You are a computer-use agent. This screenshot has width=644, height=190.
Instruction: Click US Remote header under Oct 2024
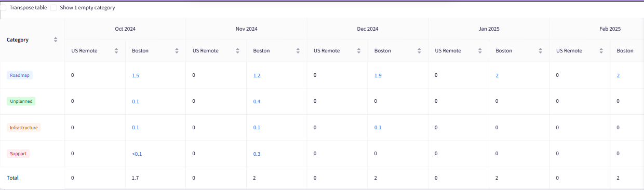85,51
